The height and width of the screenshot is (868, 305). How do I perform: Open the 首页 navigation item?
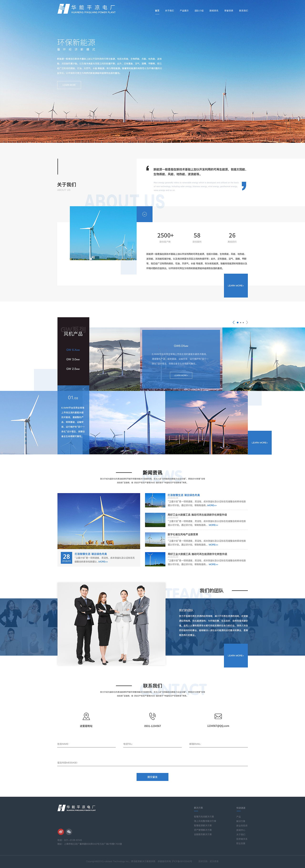tap(157, 11)
